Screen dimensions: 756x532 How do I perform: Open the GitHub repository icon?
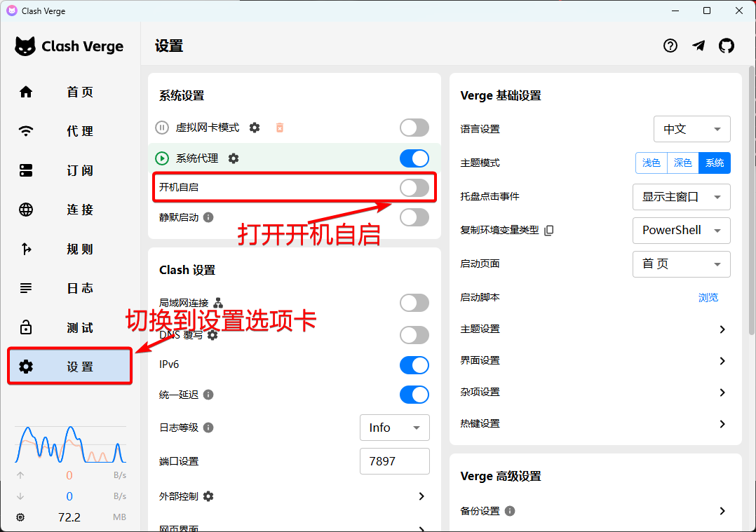coord(727,46)
